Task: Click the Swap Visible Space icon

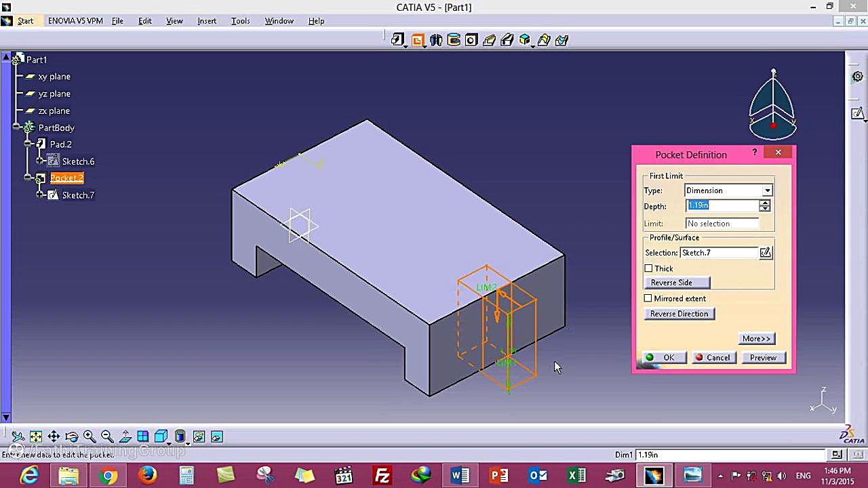Action: pos(216,436)
